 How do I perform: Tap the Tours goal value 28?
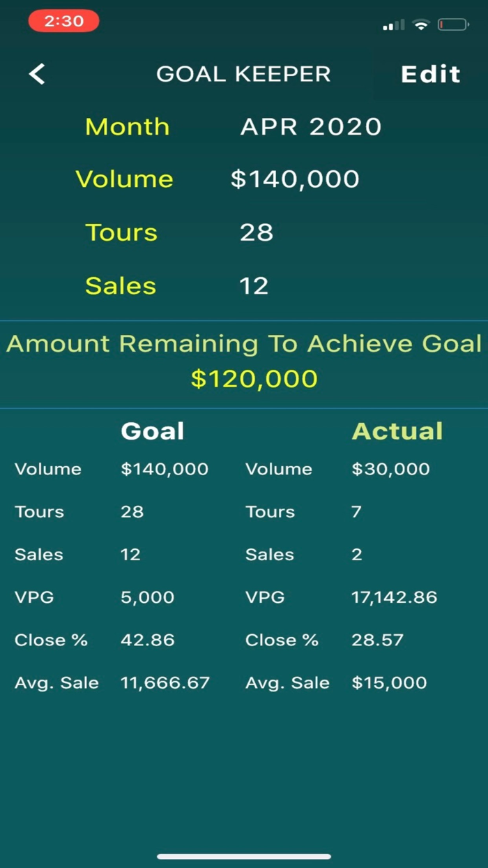[x=257, y=232]
